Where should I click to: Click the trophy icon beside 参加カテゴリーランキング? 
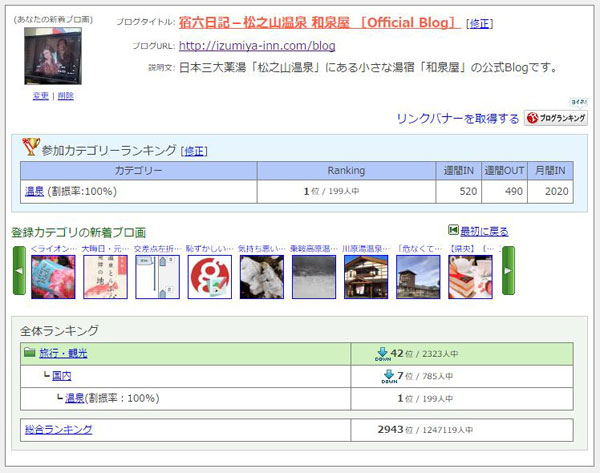[30, 149]
